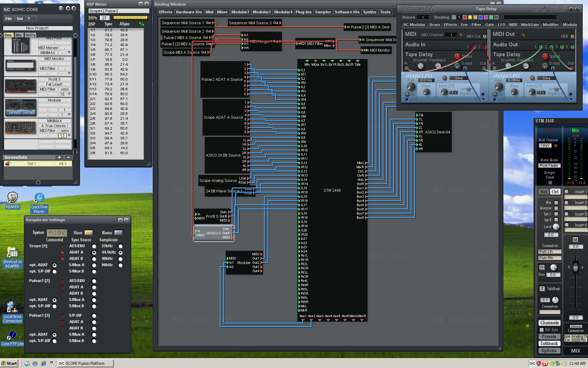Click the stacked pages copy icon in Modular window
The image size is (588, 368).
coord(561,9)
